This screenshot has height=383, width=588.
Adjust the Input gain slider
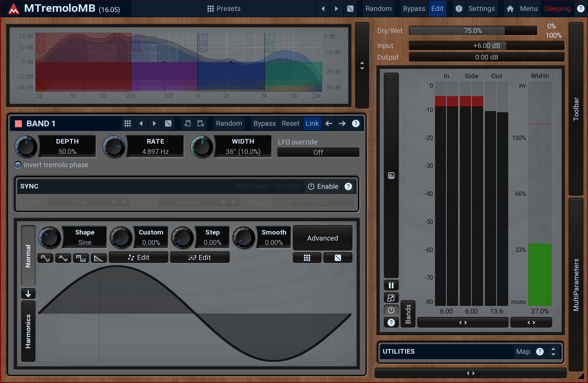[x=487, y=45]
